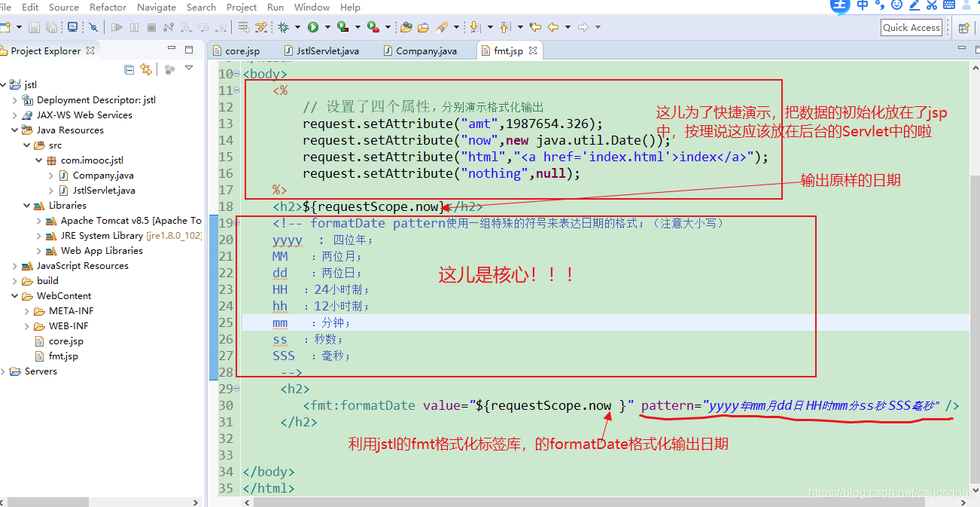Expand the JavaScript Resources node

(x=15, y=265)
